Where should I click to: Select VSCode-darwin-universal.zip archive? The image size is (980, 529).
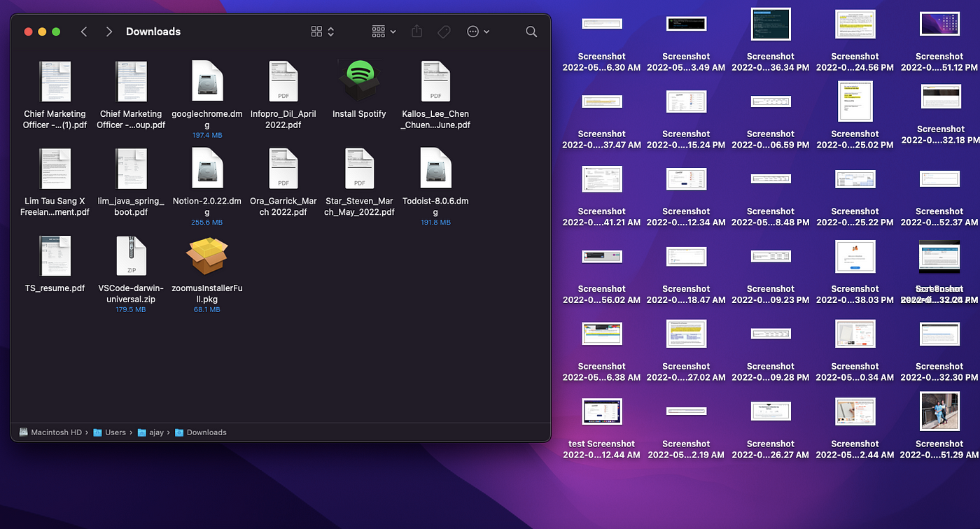pos(131,255)
